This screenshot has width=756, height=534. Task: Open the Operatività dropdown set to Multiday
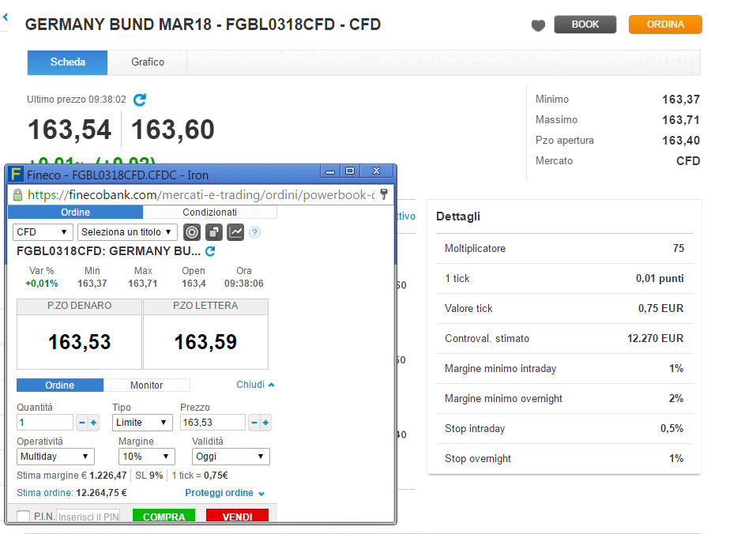click(x=55, y=457)
